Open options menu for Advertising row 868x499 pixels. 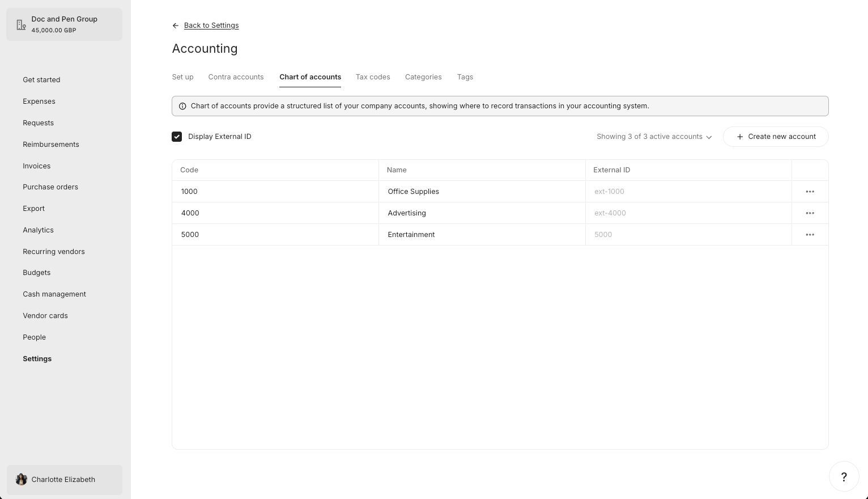coord(810,213)
